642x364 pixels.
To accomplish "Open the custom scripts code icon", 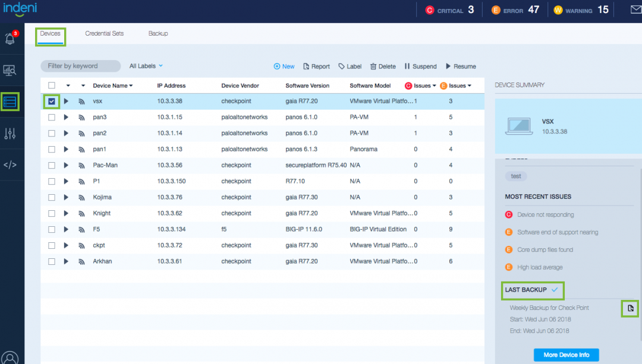I will [11, 164].
